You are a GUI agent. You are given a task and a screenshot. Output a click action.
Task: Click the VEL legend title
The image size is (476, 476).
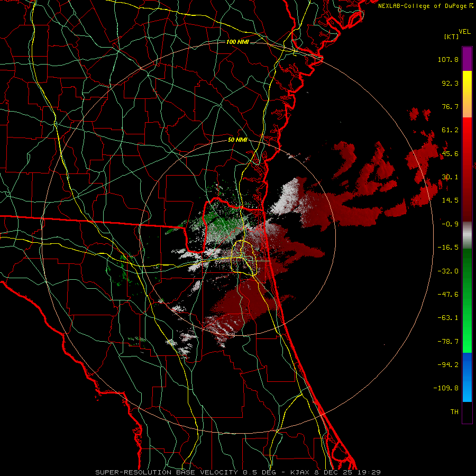point(465,32)
